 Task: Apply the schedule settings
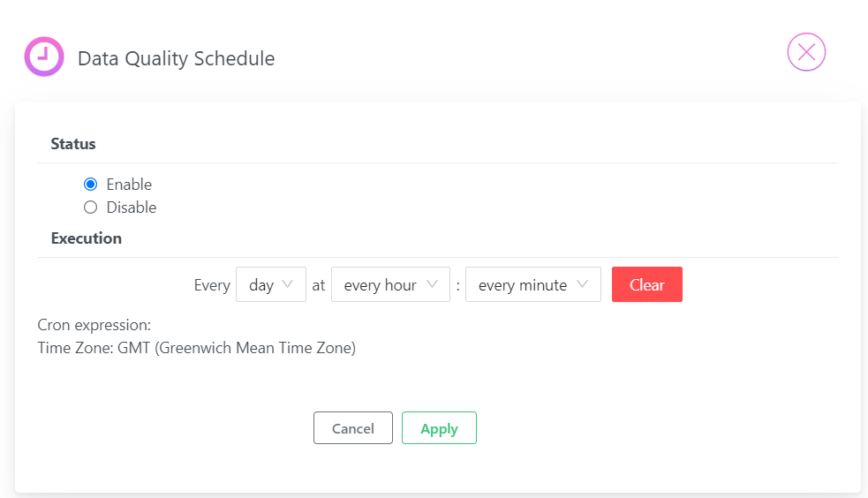point(439,427)
